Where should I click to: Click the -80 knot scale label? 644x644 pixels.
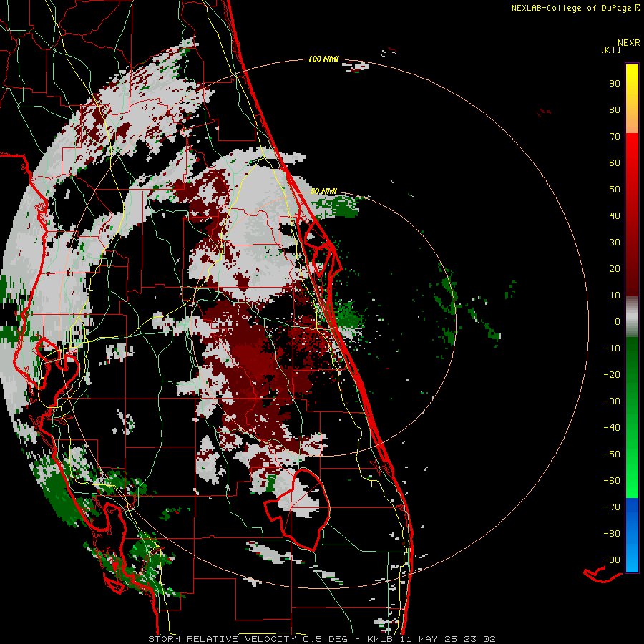[x=612, y=534]
